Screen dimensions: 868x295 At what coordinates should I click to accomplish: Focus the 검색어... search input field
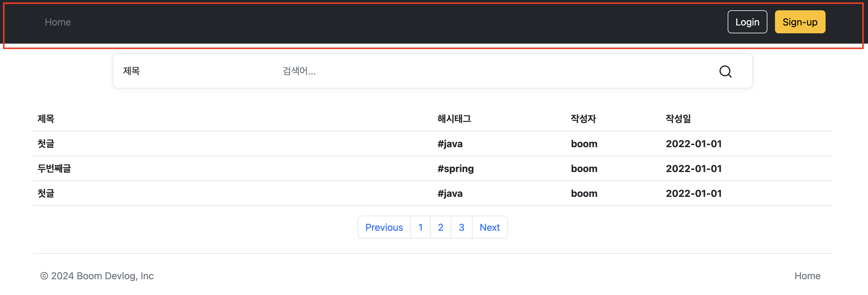(489, 71)
